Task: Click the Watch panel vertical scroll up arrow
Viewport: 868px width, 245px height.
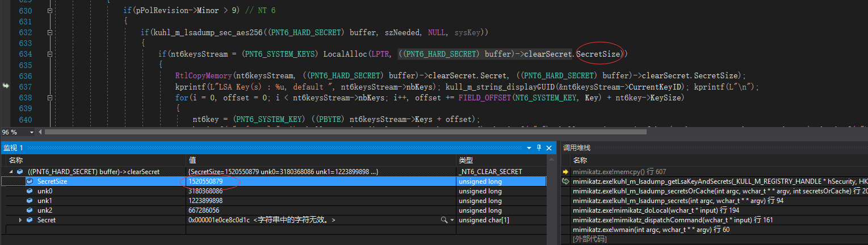Action: tap(550, 160)
